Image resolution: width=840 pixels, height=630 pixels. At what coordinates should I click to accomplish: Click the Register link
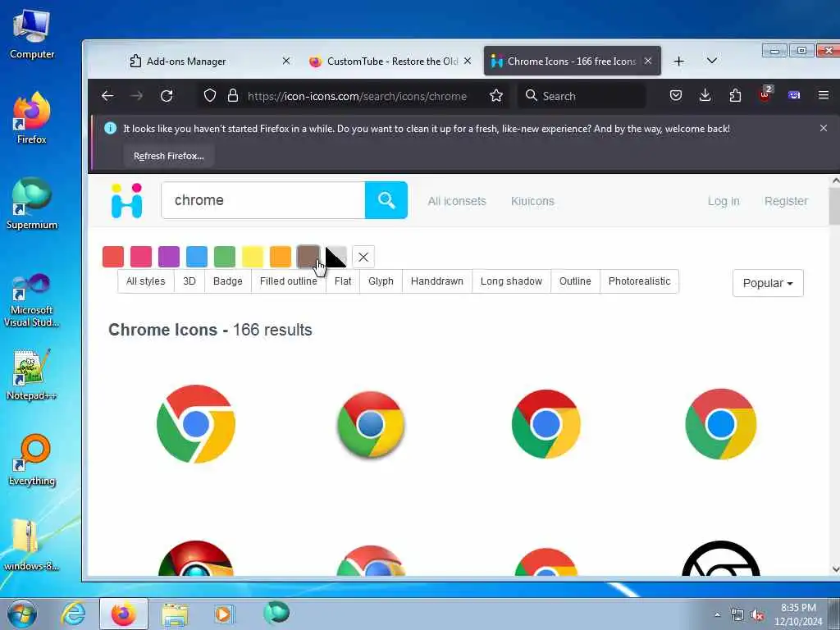coord(786,201)
